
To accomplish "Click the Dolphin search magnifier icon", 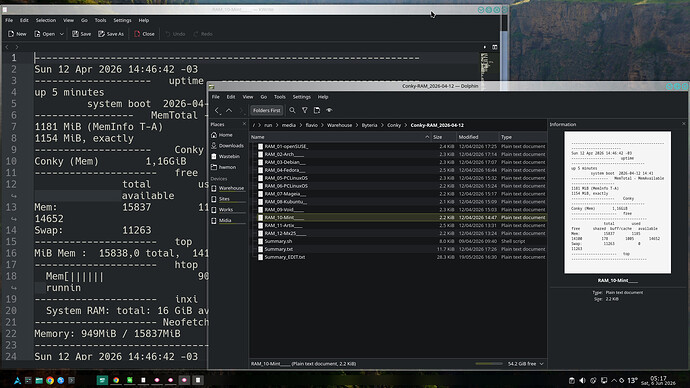I will (292, 110).
